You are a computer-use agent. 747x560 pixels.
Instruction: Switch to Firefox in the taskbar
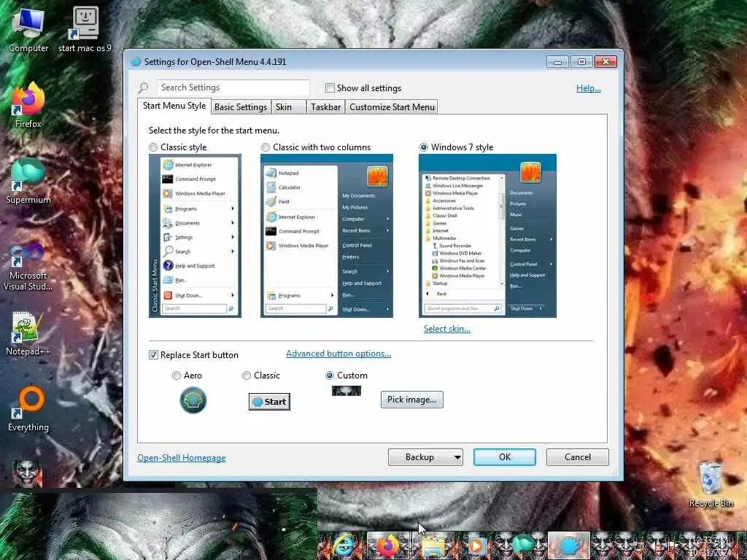[x=388, y=545]
